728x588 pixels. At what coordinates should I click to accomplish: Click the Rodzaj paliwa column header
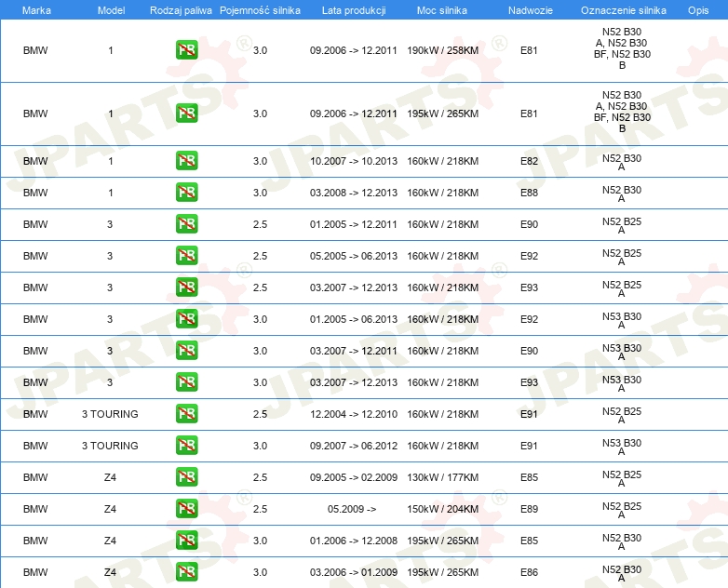pyautogui.click(x=181, y=10)
